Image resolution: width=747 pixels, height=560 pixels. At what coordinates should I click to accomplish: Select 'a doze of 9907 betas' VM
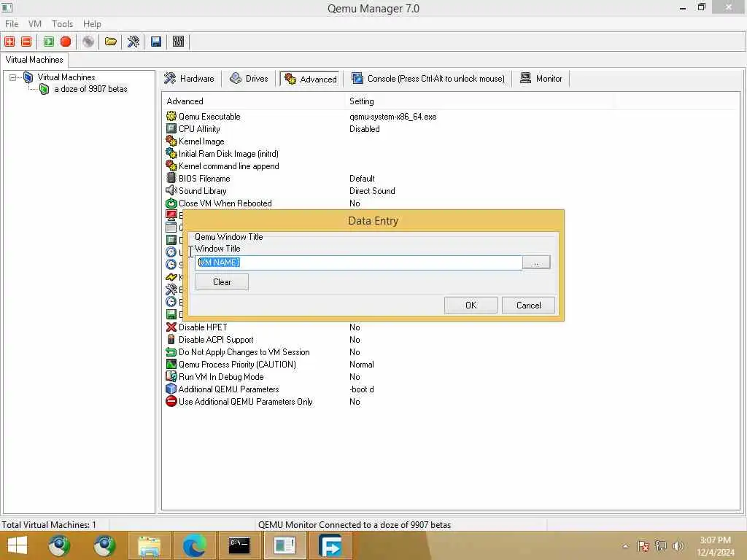point(90,89)
